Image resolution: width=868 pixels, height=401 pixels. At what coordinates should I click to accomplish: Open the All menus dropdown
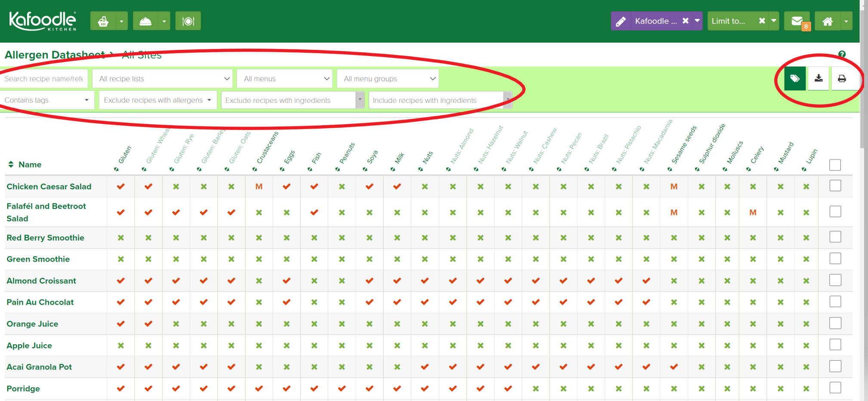pos(284,79)
